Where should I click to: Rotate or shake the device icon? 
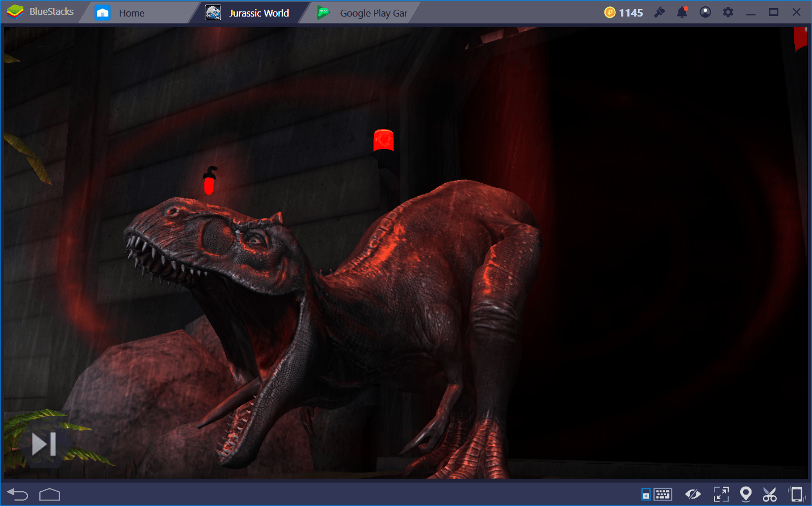(x=796, y=494)
